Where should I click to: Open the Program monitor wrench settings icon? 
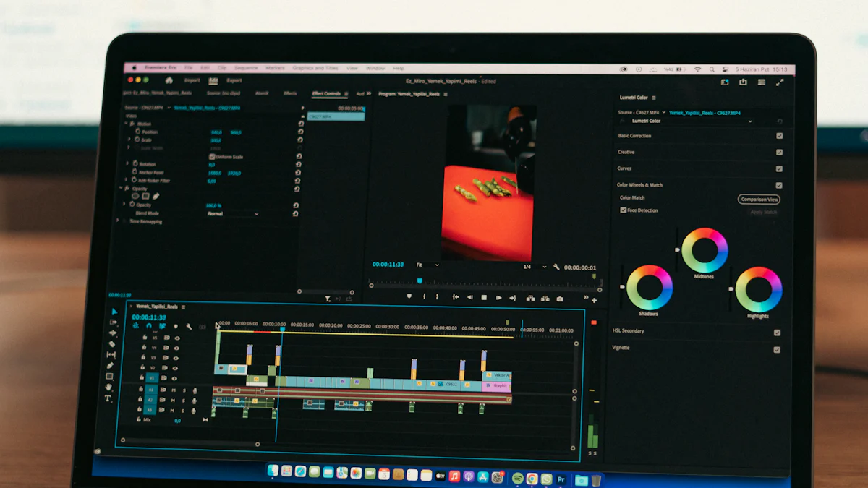556,267
